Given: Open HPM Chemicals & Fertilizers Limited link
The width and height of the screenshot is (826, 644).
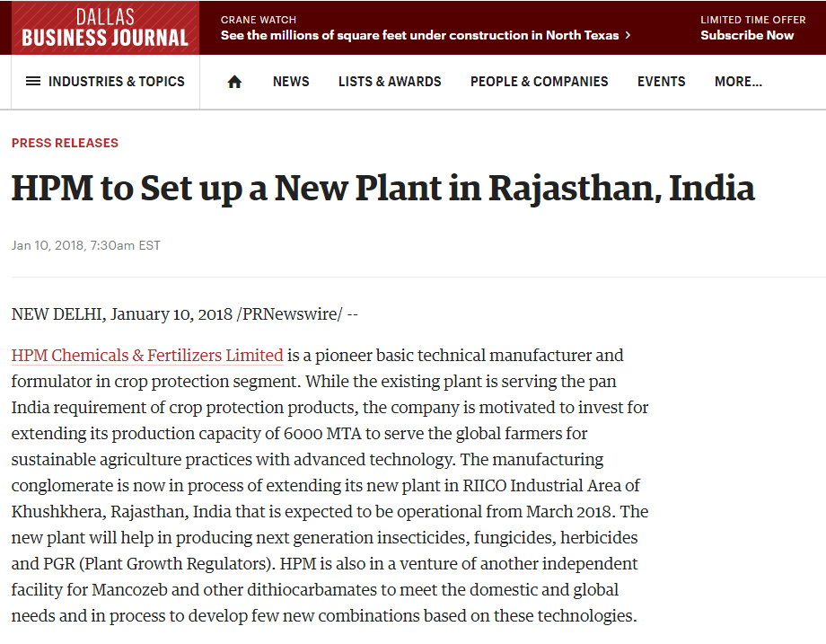Looking at the screenshot, I should click(x=147, y=355).
